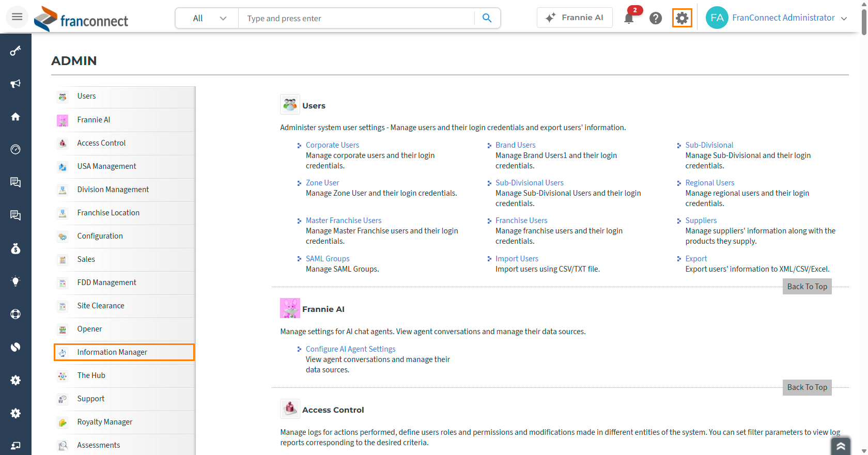Open the All search scope dropdown
This screenshot has height=455, width=868.
pyautogui.click(x=207, y=18)
